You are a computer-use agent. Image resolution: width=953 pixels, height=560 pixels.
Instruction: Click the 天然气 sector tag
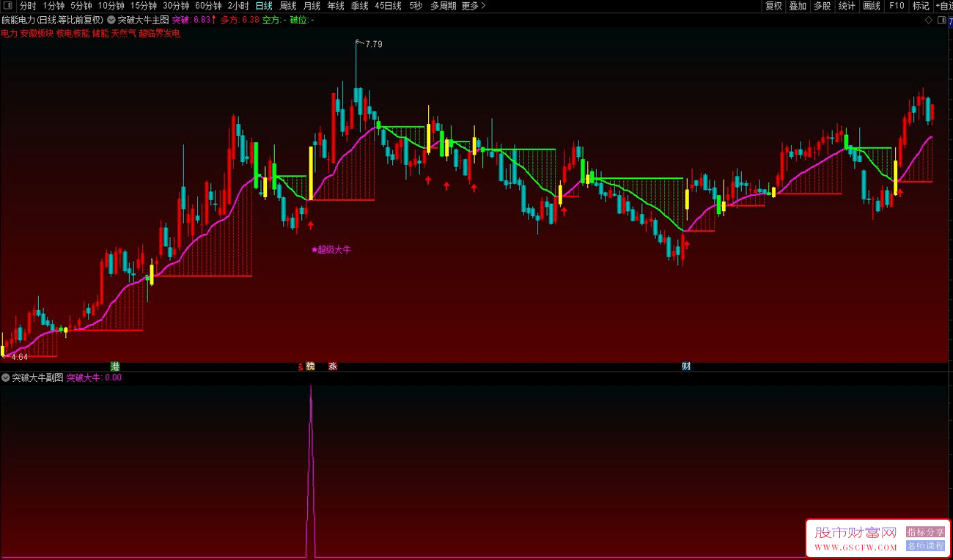(x=123, y=34)
